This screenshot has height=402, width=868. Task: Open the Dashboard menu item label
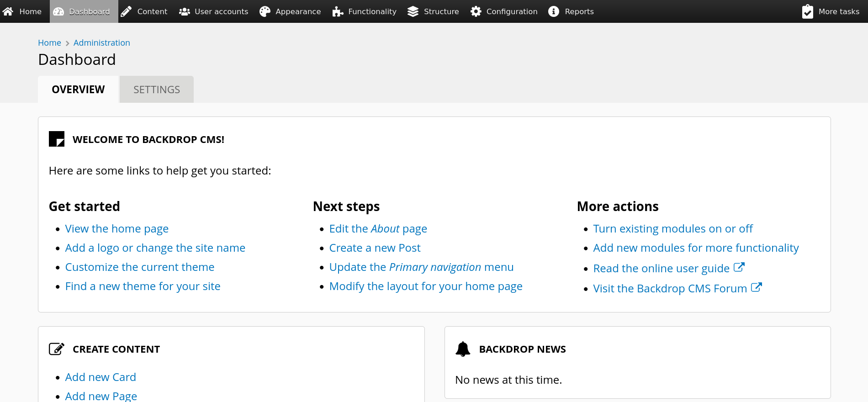tap(90, 11)
